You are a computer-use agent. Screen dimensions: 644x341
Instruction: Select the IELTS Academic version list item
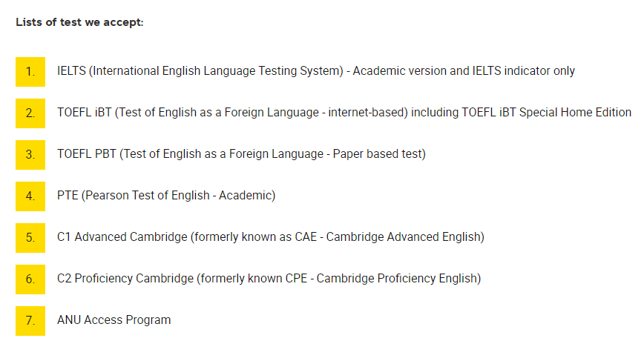pos(316,71)
